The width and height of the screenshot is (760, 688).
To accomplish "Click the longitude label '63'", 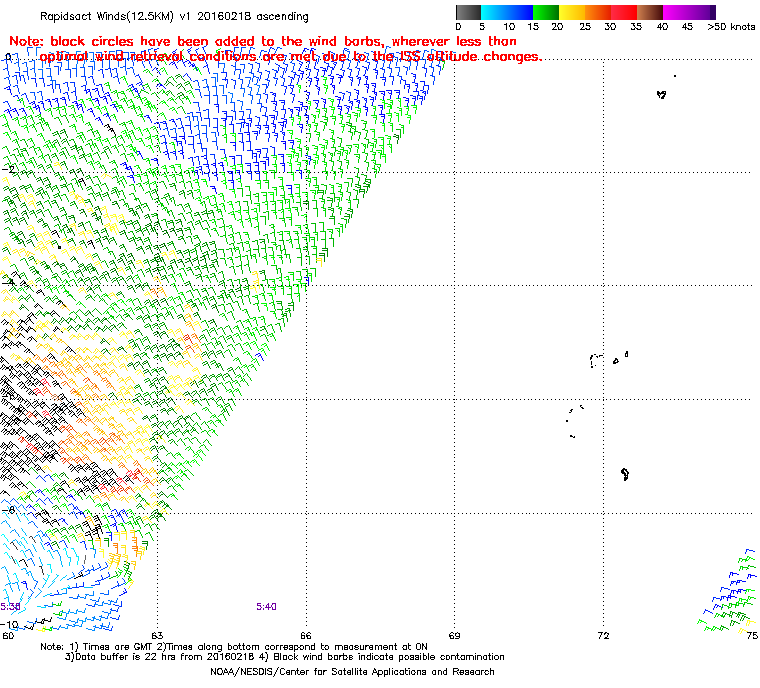I will [x=157, y=636].
